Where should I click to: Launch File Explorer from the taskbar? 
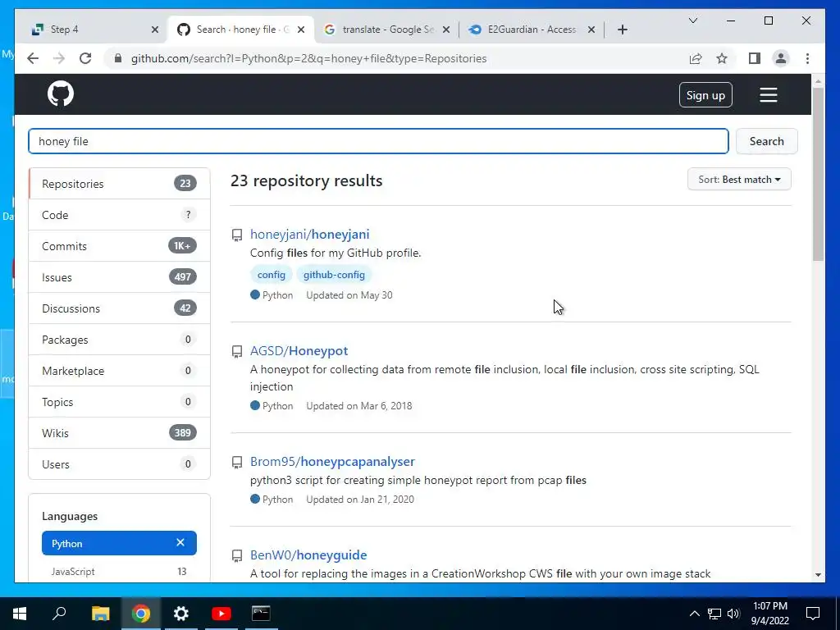point(100,614)
